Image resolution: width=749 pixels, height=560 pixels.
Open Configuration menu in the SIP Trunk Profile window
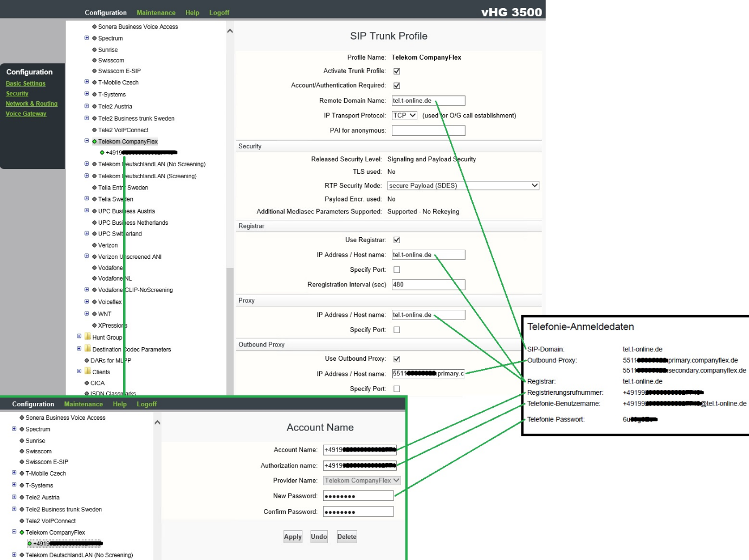(x=106, y=12)
